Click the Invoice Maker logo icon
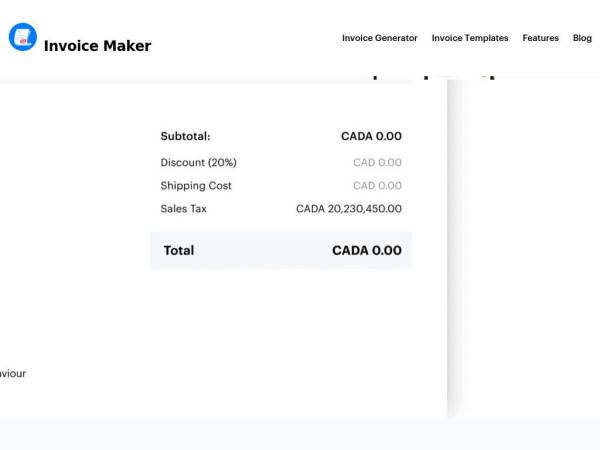This screenshot has height=450, width=600. click(23, 37)
